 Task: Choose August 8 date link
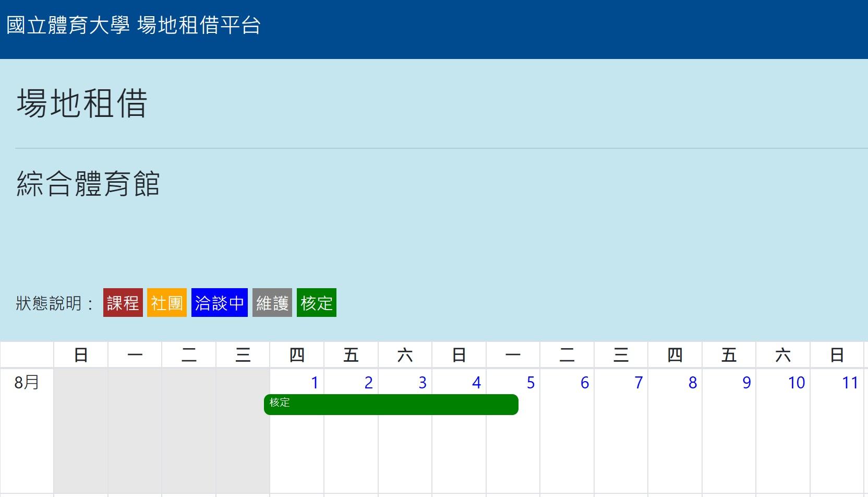tap(692, 383)
